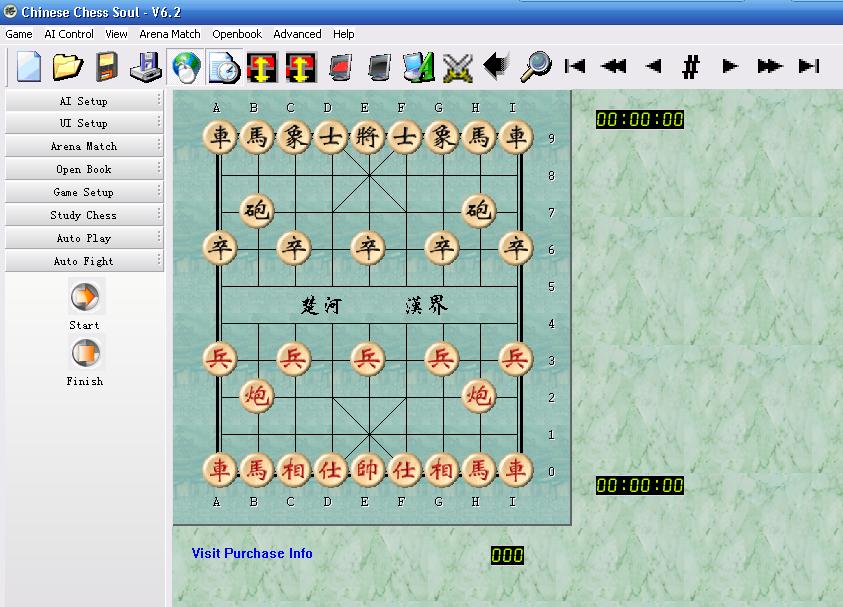
Task: Step forward one move with play arrow
Action: coord(730,66)
